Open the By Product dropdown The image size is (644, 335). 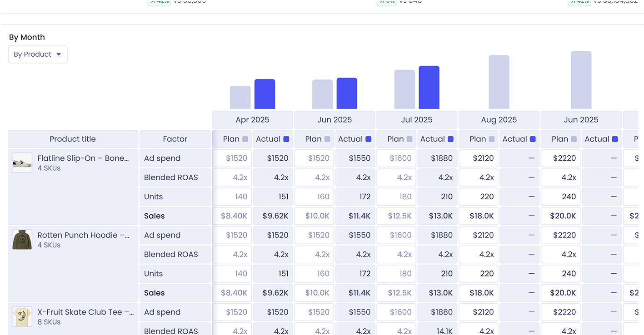point(38,54)
